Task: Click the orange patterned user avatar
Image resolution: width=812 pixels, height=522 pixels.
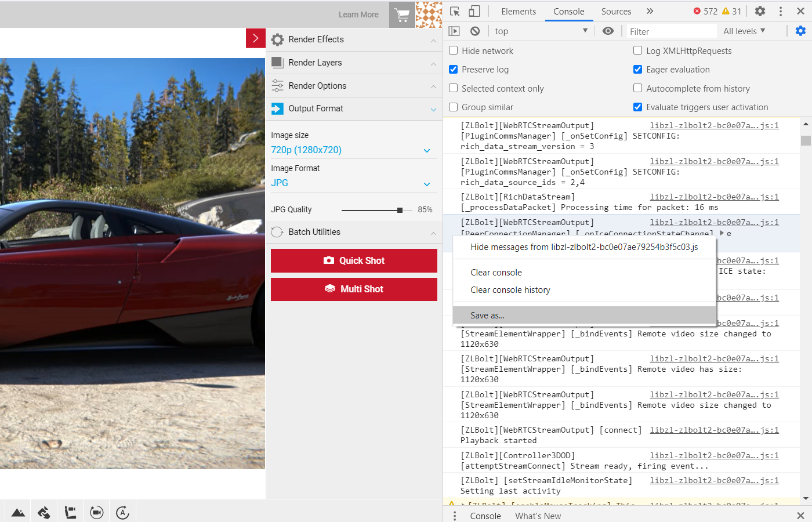Action: click(x=429, y=14)
